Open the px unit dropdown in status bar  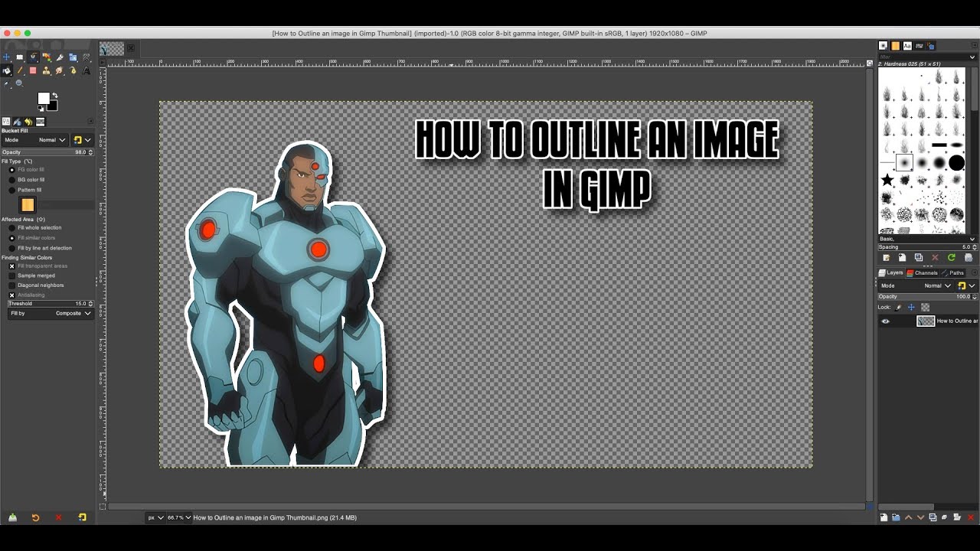[155, 517]
